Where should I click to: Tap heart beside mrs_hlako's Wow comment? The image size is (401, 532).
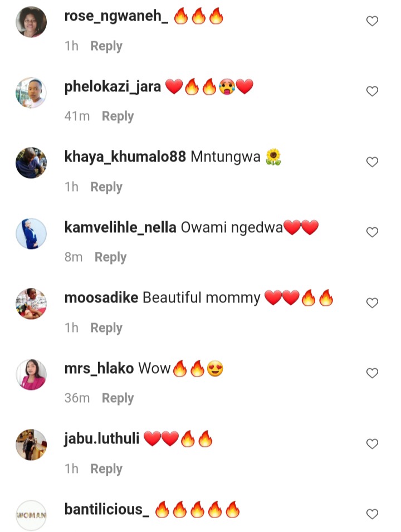click(x=372, y=373)
